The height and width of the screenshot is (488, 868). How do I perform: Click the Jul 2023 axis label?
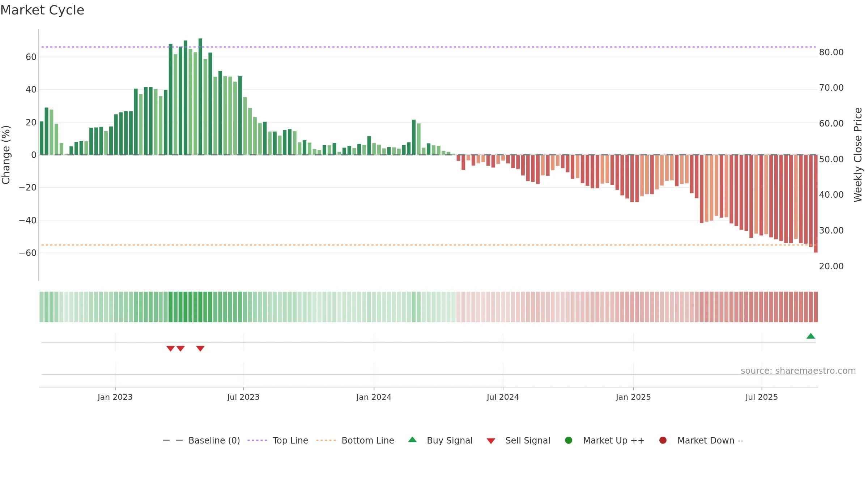[x=243, y=397]
